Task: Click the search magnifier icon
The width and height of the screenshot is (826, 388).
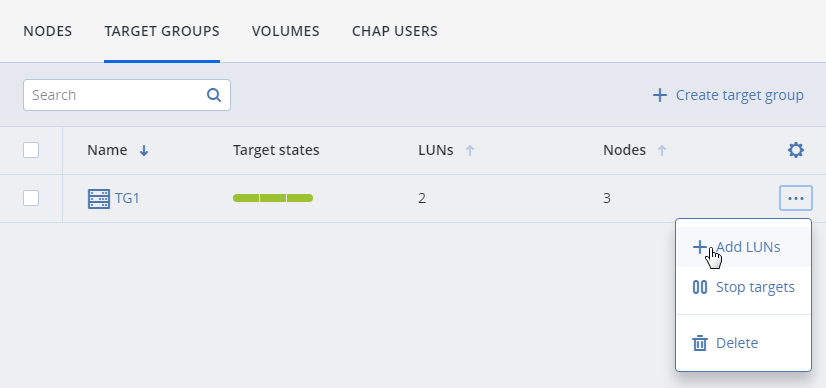Action: click(213, 95)
